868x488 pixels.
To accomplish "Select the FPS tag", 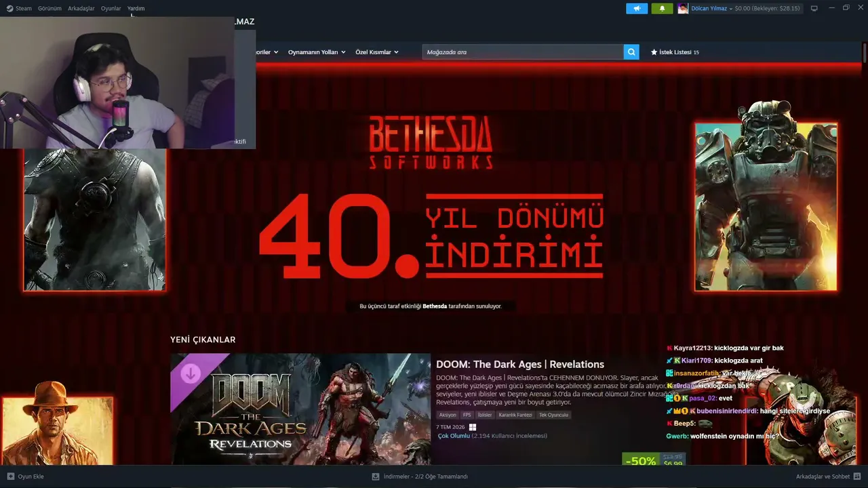I will (467, 415).
